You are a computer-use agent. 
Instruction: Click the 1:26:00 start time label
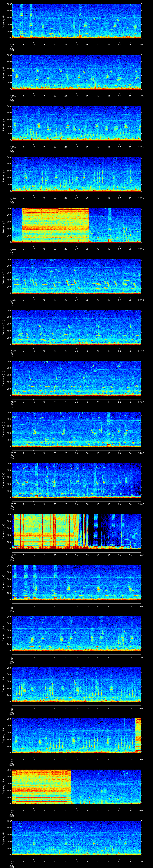tap(12, 657)
